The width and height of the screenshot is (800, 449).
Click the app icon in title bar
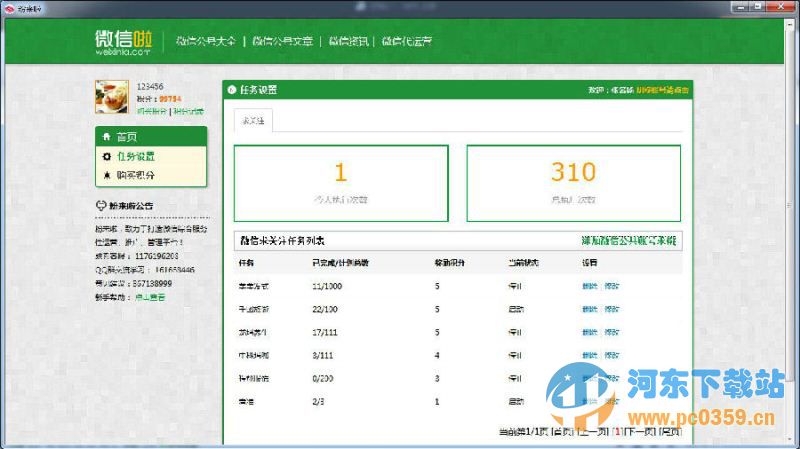[x=9, y=8]
